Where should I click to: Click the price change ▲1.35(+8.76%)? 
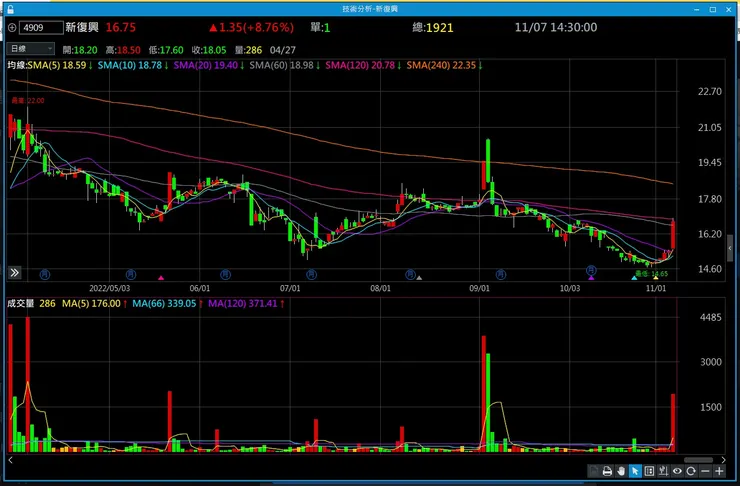tap(251, 27)
